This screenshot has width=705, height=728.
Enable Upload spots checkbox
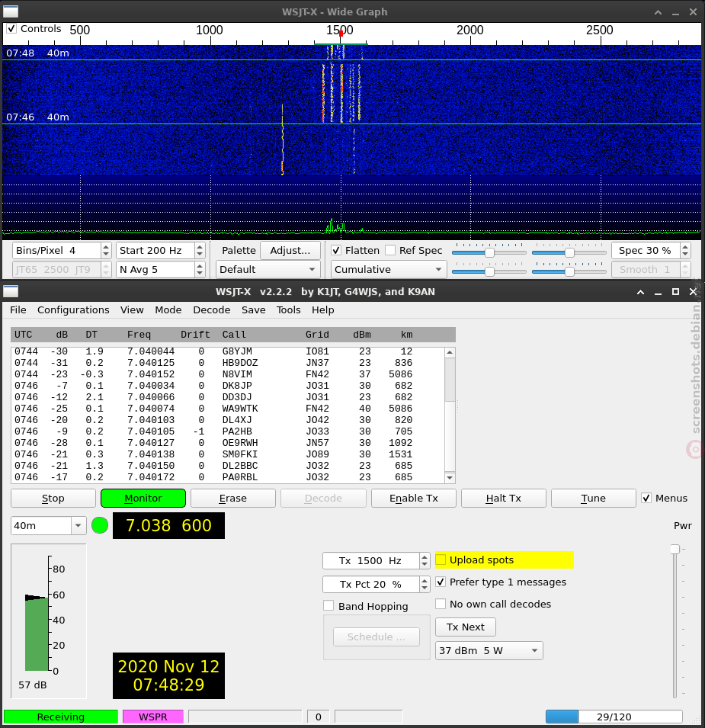tap(441, 560)
